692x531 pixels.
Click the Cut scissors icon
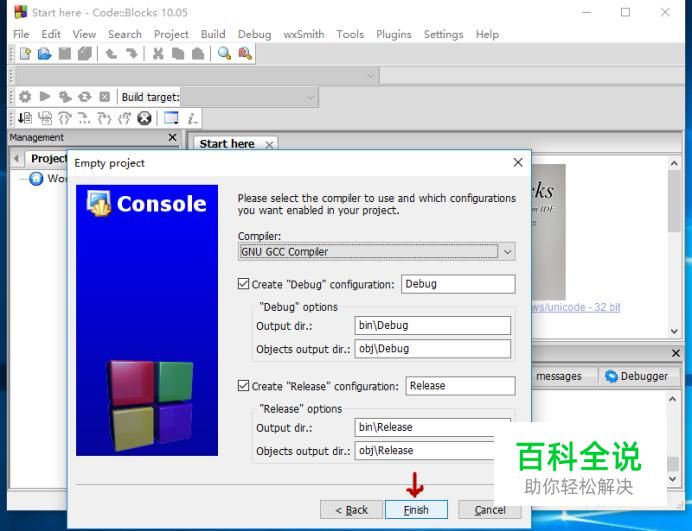[x=158, y=54]
